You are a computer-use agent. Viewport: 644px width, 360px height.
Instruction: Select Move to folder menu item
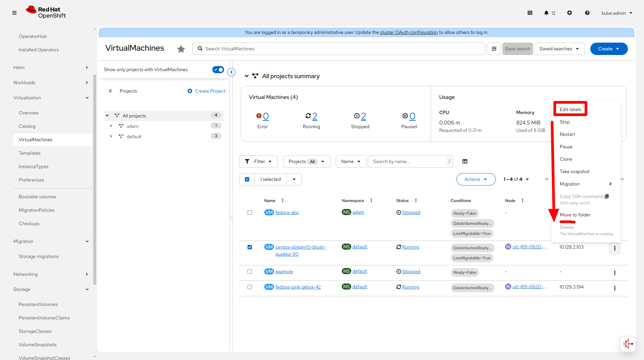coord(575,215)
